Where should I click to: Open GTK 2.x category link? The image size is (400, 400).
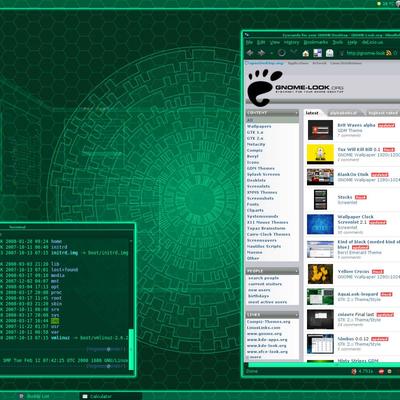(x=255, y=138)
